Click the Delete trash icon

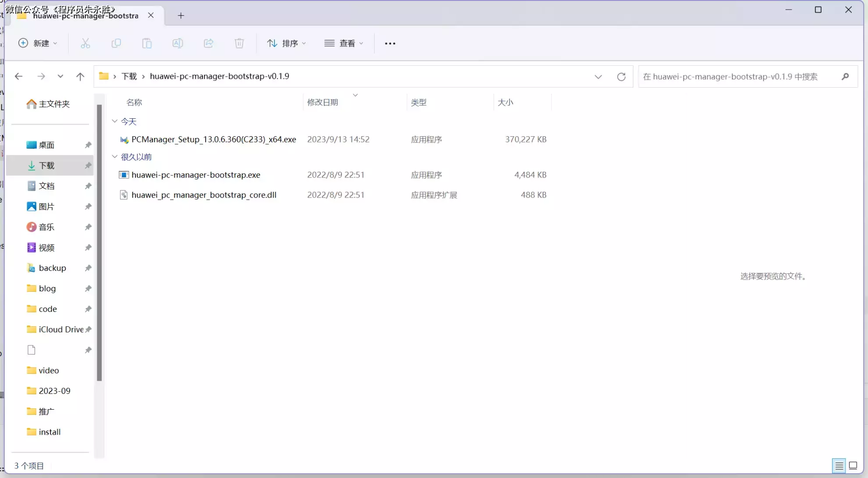[239, 43]
